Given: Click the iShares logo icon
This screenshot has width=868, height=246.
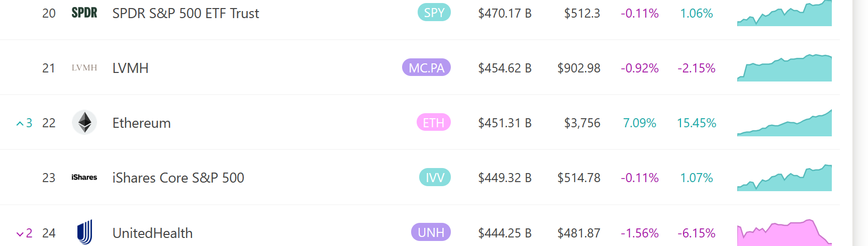Looking at the screenshot, I should 84,178.
